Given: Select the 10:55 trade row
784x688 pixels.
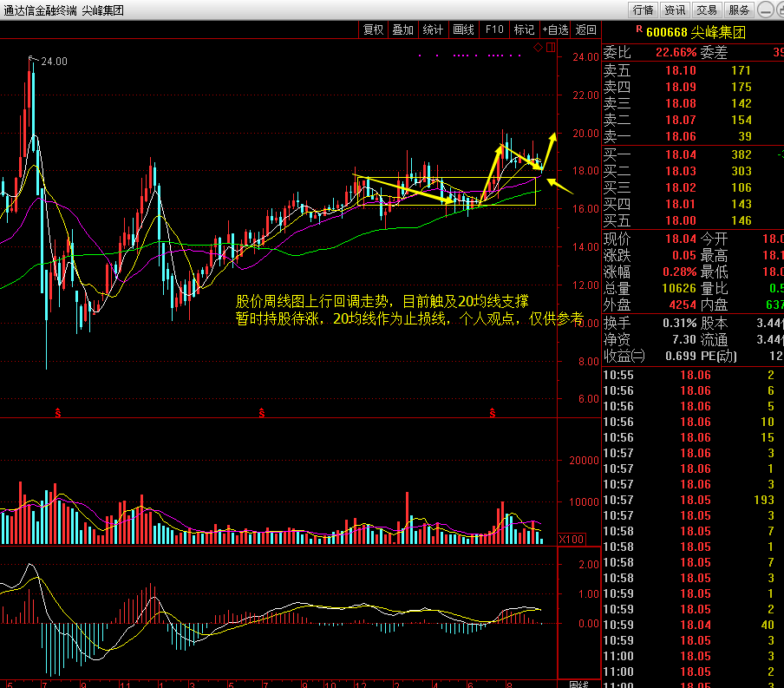Looking at the screenshot, I should [x=692, y=376].
